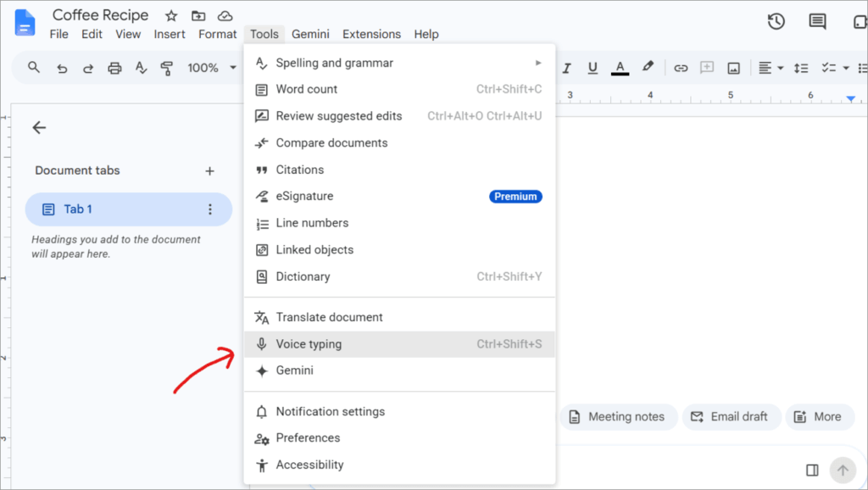Open Tab 1 options menu
Screen dimensions: 868x490
point(210,209)
